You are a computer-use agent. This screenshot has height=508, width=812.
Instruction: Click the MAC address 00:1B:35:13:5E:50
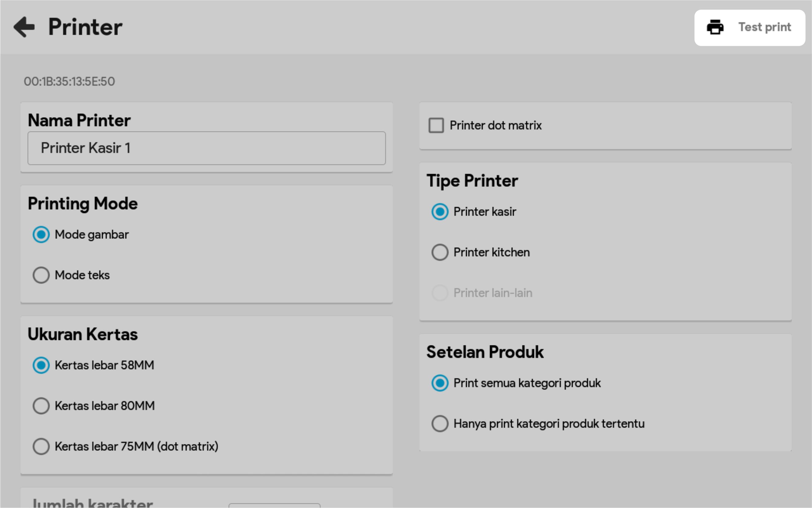pos(69,82)
